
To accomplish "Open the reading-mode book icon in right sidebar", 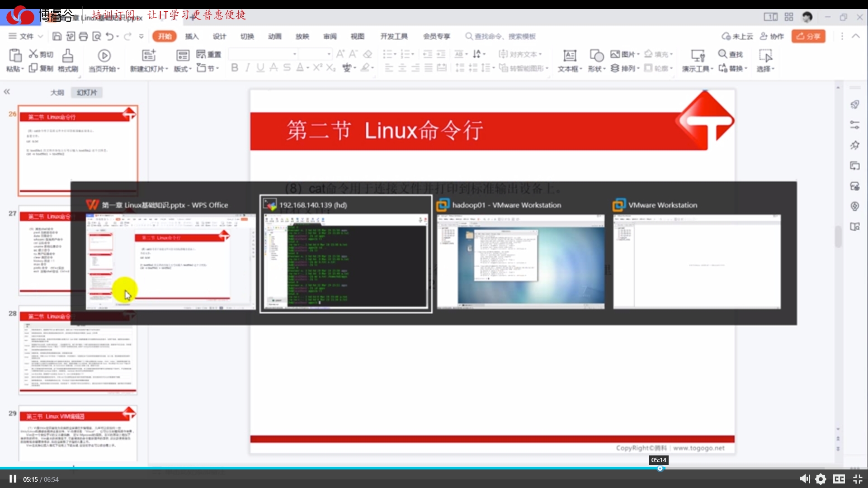I will click(854, 227).
